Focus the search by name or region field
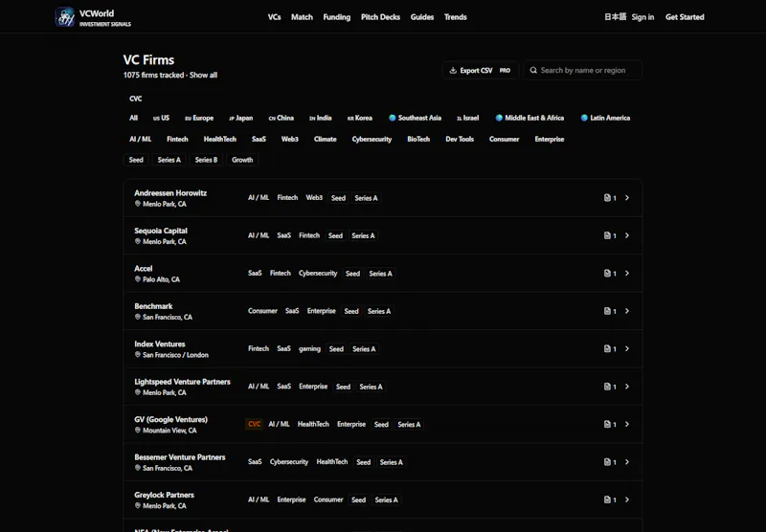The image size is (766, 532). [583, 70]
